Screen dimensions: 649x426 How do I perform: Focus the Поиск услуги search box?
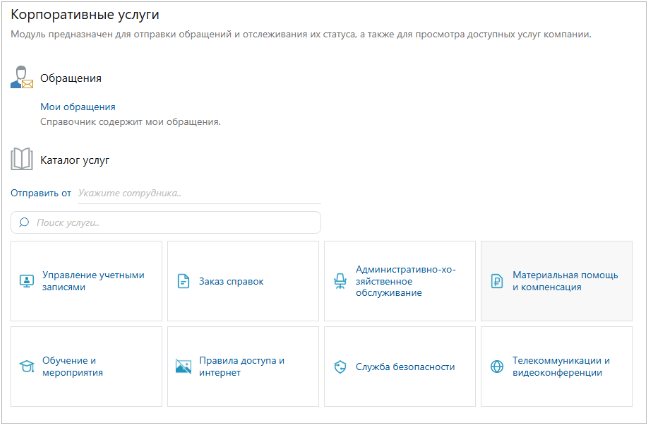pos(170,222)
